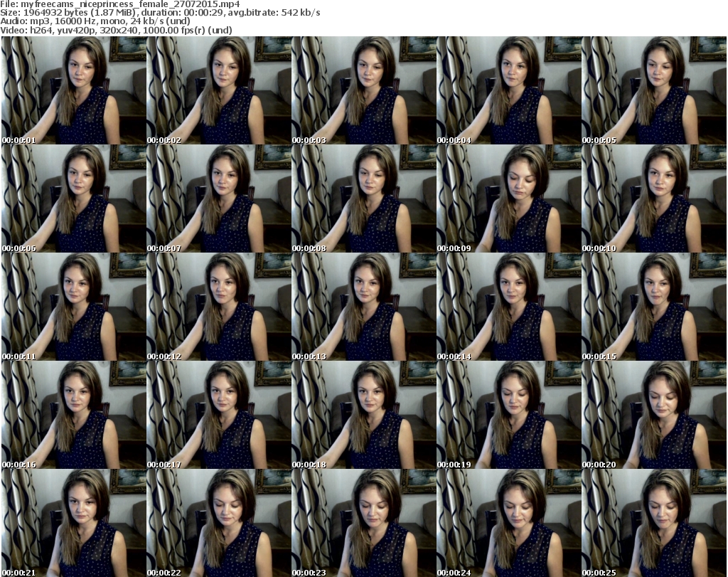Click the 00:00:21 preview frame
Image resolution: width=728 pixels, height=577 pixels.
click(x=74, y=523)
